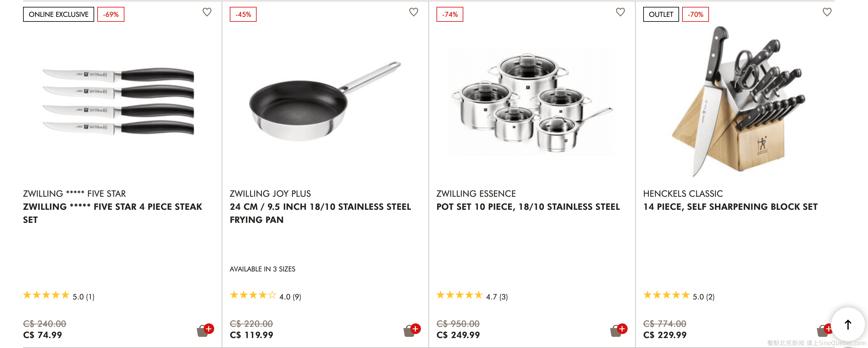Open the steak knives product image
Image resolution: width=868 pixels, height=348 pixels.
[x=118, y=101]
